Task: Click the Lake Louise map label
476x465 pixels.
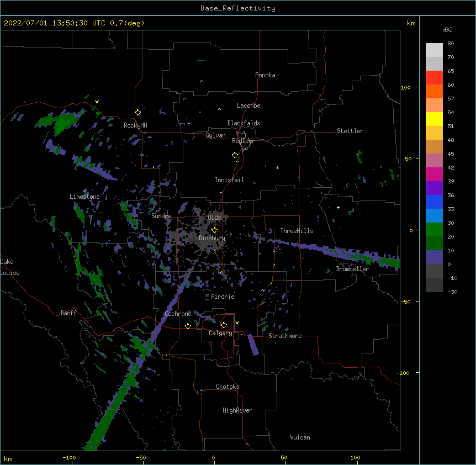Action: click(x=10, y=267)
